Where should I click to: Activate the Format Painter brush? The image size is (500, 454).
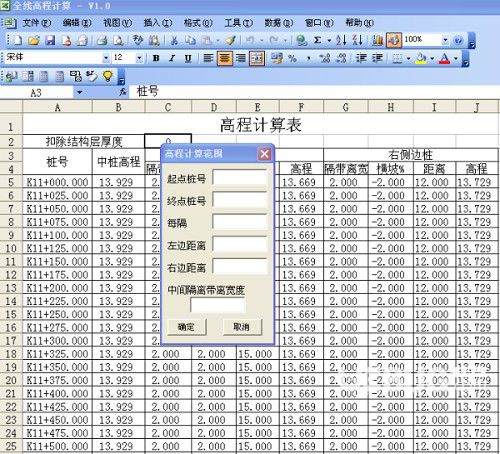click(x=230, y=41)
